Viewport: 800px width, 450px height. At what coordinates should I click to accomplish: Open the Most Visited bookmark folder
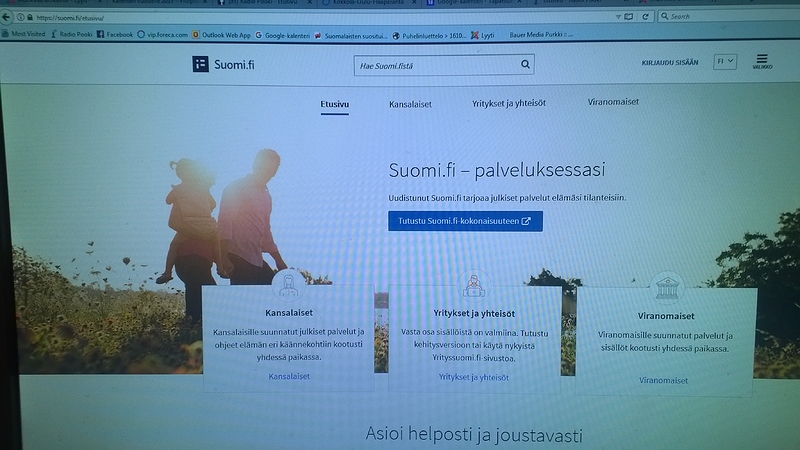pyautogui.click(x=23, y=34)
